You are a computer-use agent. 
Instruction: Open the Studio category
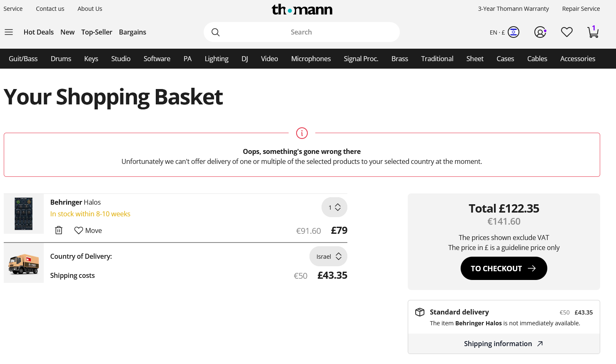[121, 59]
